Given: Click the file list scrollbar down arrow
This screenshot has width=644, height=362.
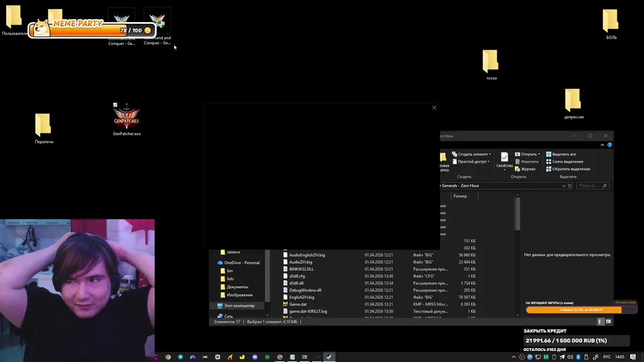Looking at the screenshot, I should tap(517, 315).
